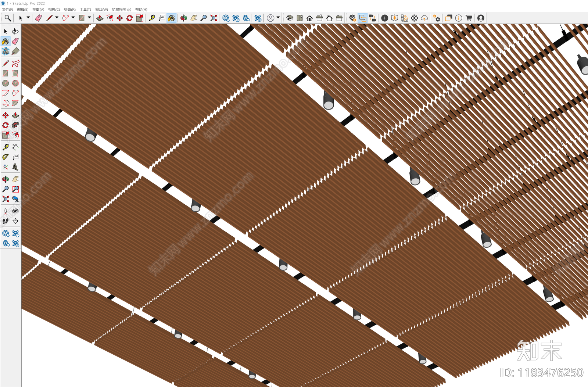Click the profile avatar at toolbar end
This screenshot has width=588, height=387.
coord(481,18)
